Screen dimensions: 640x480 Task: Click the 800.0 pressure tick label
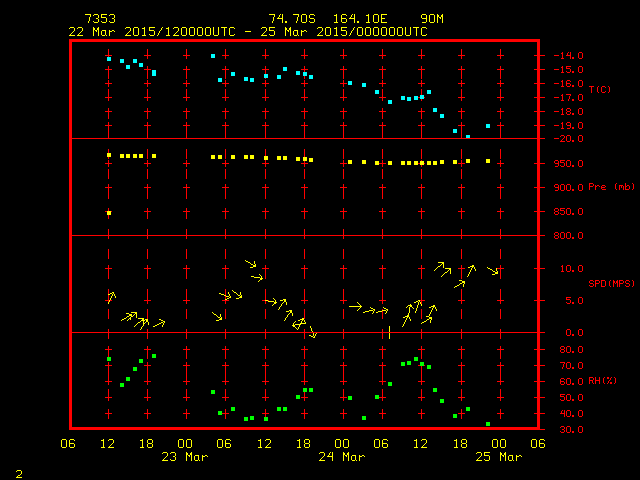click(x=564, y=236)
